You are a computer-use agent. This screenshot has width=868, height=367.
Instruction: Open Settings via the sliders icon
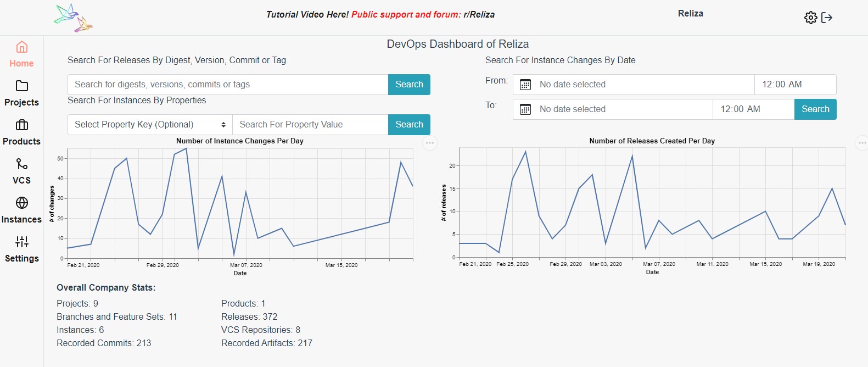click(x=22, y=242)
